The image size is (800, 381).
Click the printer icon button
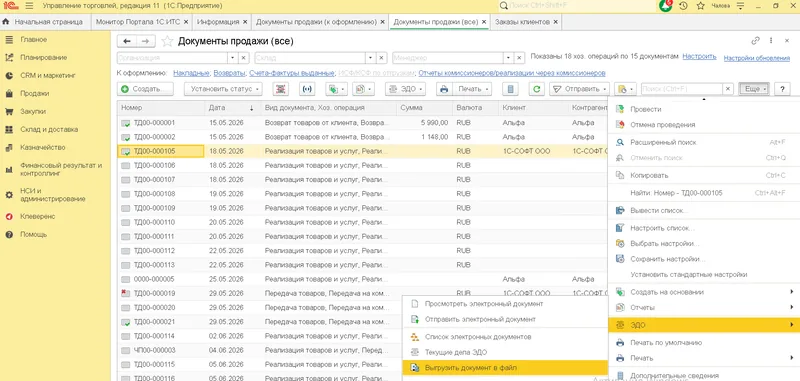point(444,89)
